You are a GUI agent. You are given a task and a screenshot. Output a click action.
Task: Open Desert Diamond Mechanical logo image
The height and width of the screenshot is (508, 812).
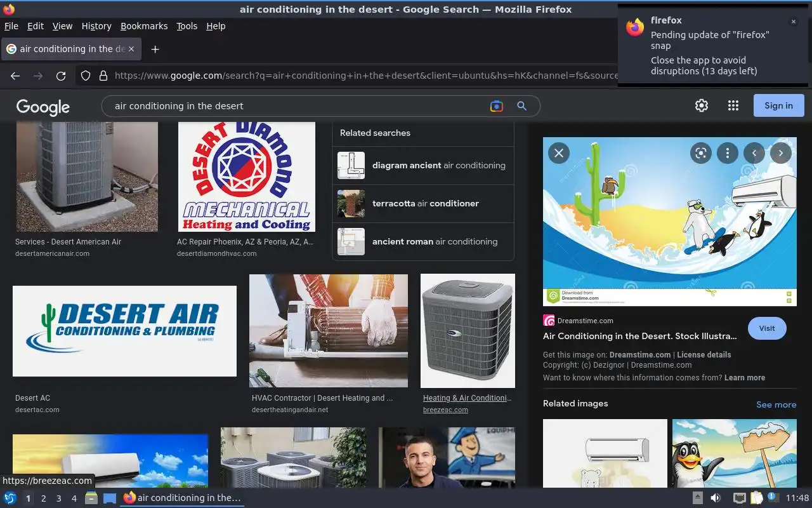247,177
